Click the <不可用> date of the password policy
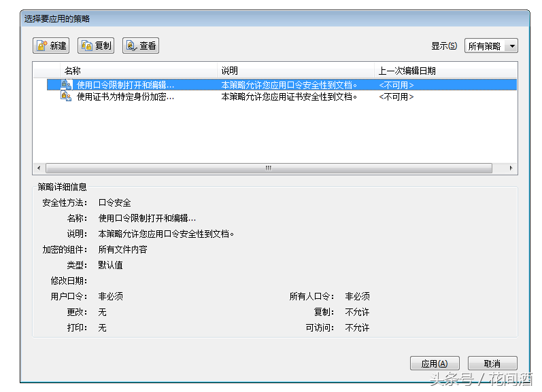 396,85
